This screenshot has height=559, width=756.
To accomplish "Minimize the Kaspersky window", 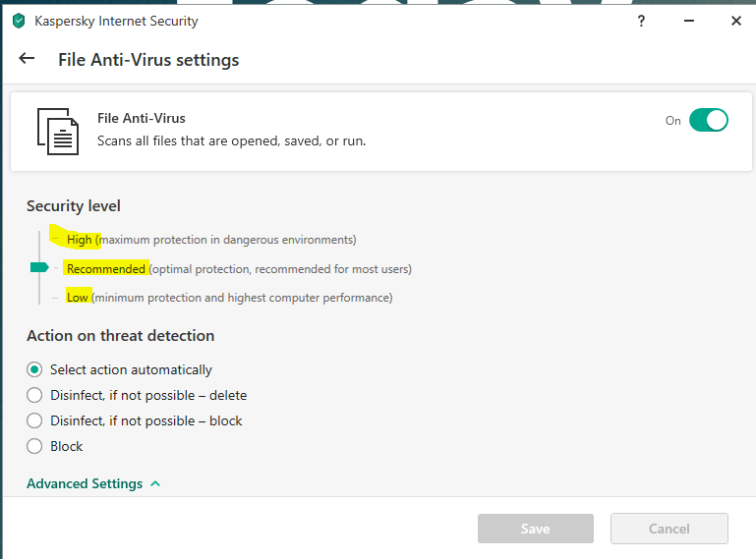I will tap(689, 21).
